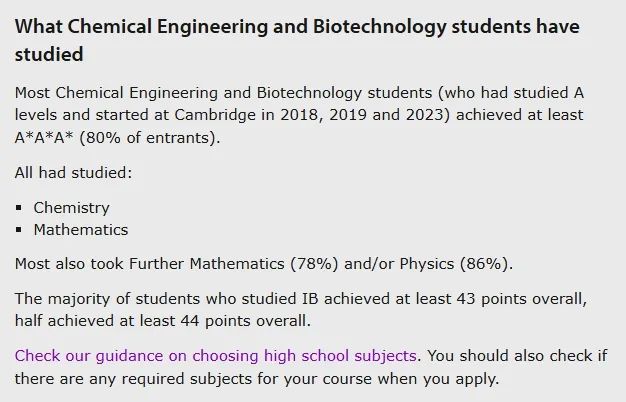Click the 'Physics (86%)' text

coord(454,264)
